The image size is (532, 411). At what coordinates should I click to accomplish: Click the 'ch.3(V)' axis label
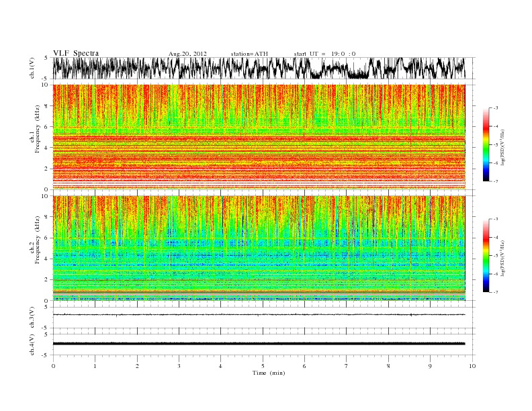pyautogui.click(x=32, y=318)
